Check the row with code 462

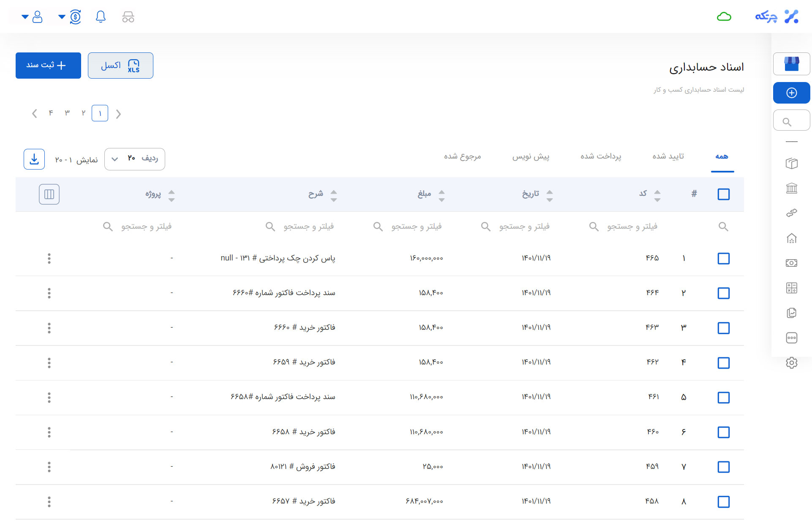tap(723, 363)
